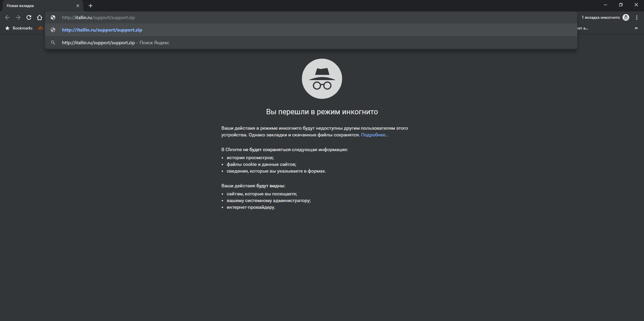Viewport: 644px width, 321px height.
Task: Click the globe icon in the address bar
Action: [53, 17]
